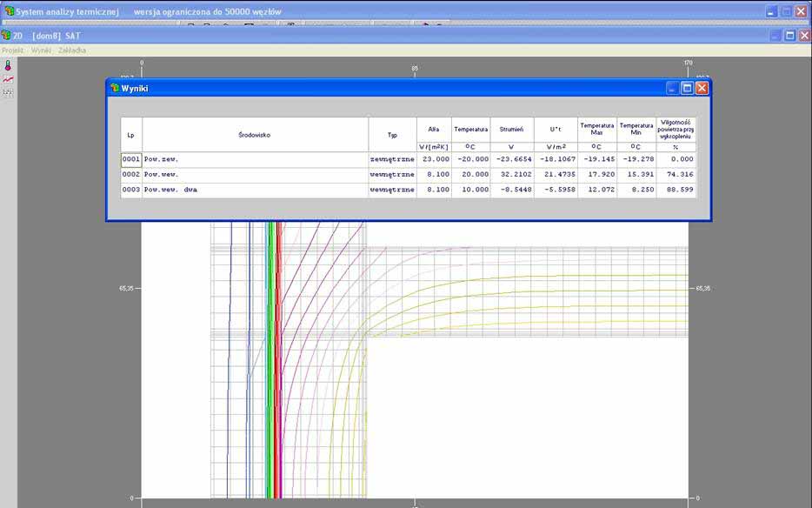Click the thermometer temperature icon in left toolbar
Image resolution: width=812 pixels, height=508 pixels.
click(8, 65)
